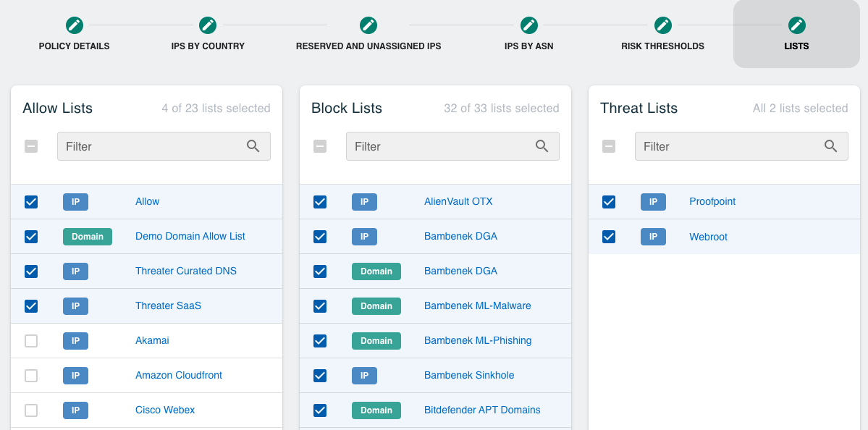
Task: Click the IPs By Country pencil icon
Action: point(208,25)
